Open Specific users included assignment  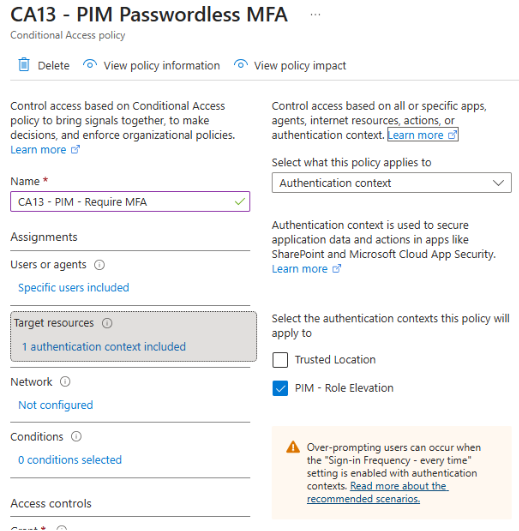[73, 288]
